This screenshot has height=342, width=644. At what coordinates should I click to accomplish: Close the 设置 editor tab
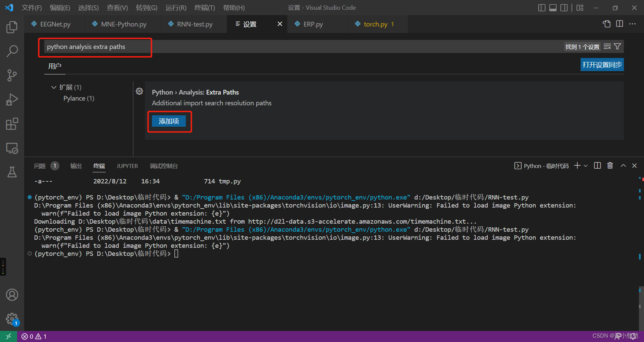[x=280, y=24]
